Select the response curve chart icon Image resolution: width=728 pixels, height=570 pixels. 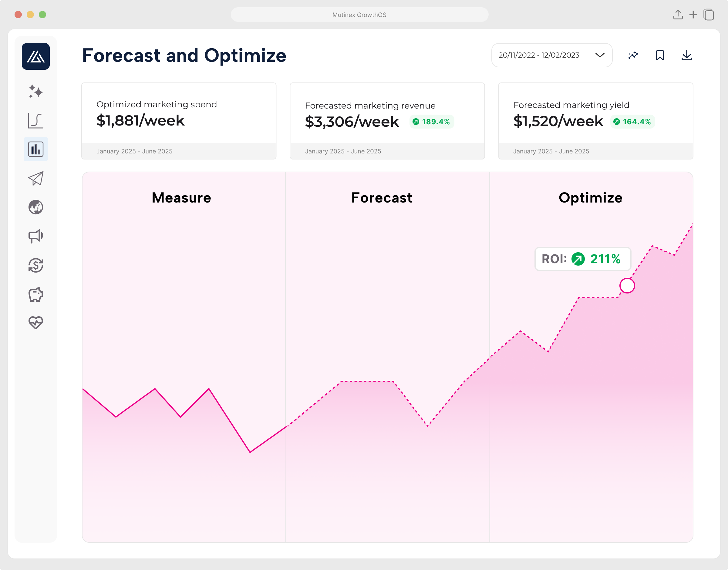[x=36, y=120]
